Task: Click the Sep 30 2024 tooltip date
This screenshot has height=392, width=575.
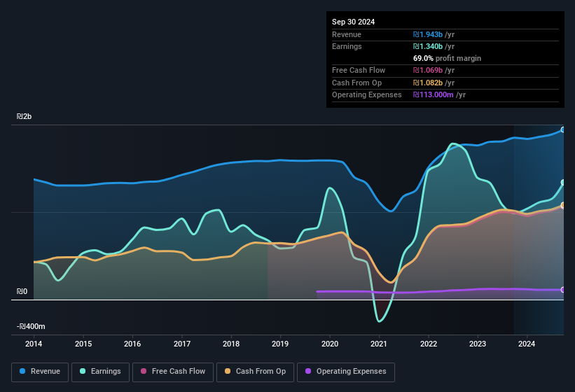Action: pos(353,22)
